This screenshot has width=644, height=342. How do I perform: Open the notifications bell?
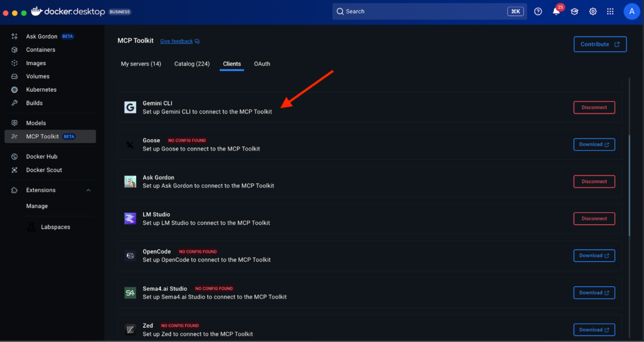point(556,11)
